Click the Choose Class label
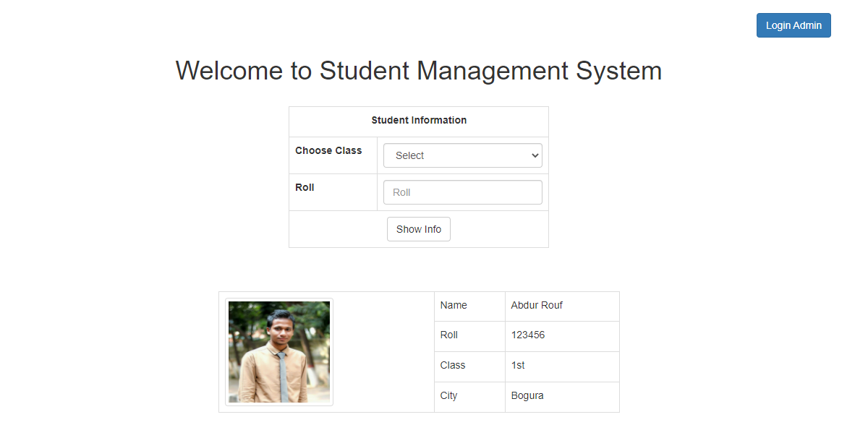868x425 pixels. coord(328,151)
